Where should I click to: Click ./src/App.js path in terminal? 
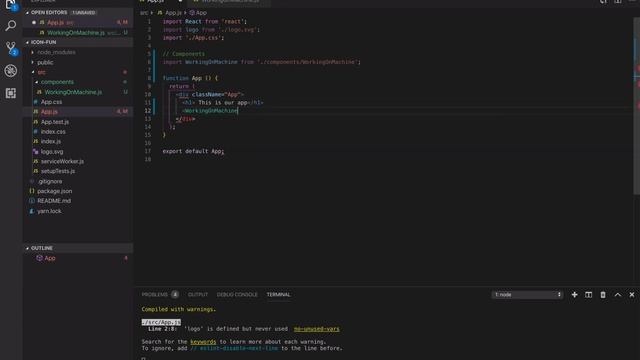(x=161, y=322)
